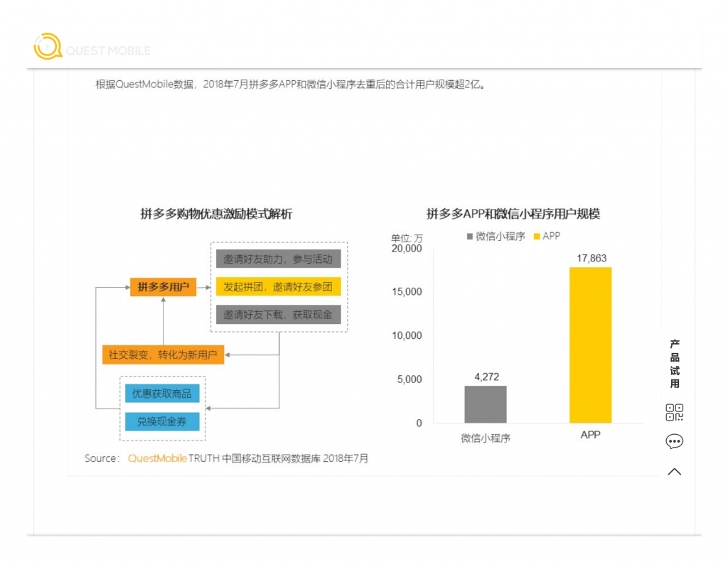Click the 拼多多用户 orange button
The height and width of the screenshot is (562, 728).
163,287
